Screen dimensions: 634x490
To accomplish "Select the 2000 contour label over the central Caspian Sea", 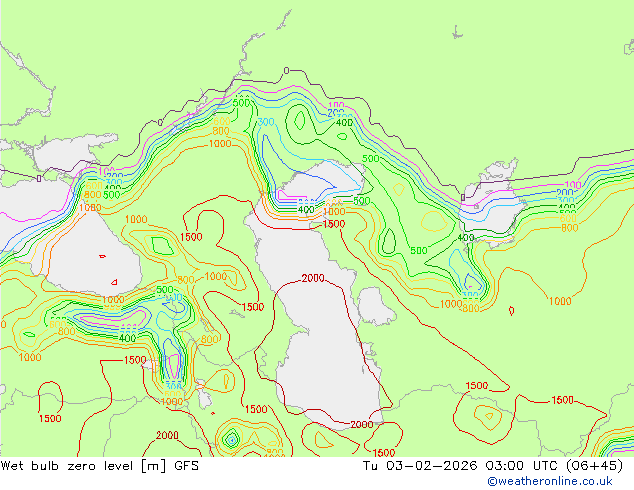I will tap(313, 278).
